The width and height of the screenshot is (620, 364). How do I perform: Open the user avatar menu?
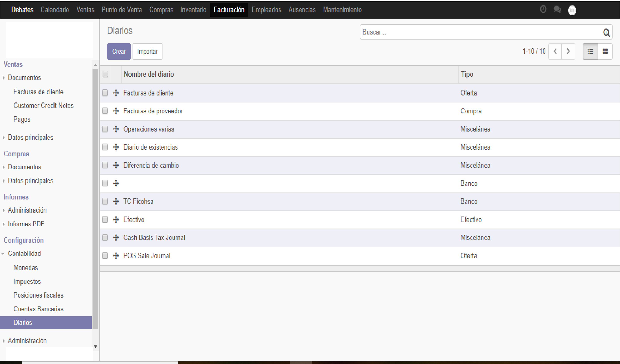point(572,10)
